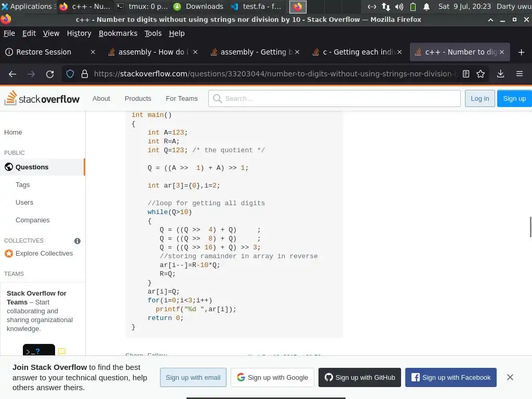Click the Collectives info icon

pyautogui.click(x=77, y=241)
